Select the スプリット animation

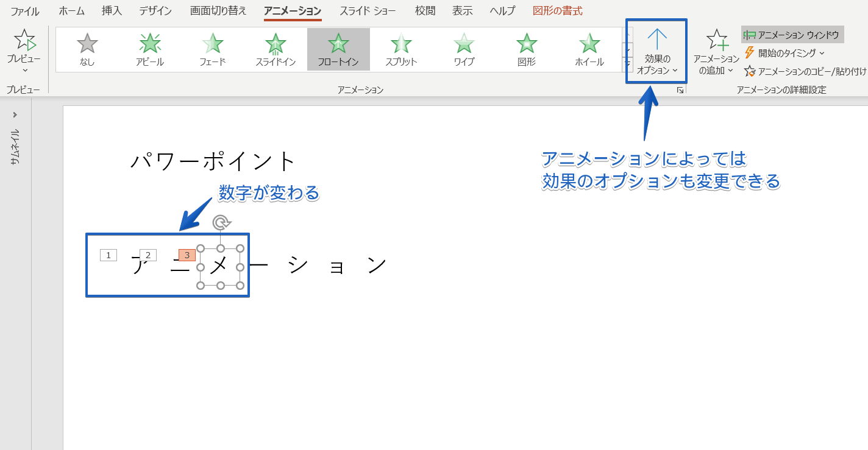coord(401,49)
